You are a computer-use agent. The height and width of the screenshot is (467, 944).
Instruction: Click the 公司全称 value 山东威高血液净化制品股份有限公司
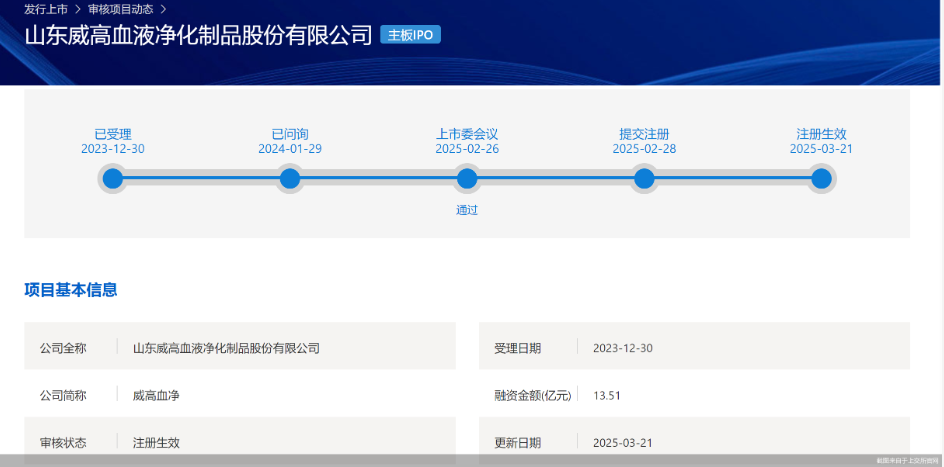(226, 348)
